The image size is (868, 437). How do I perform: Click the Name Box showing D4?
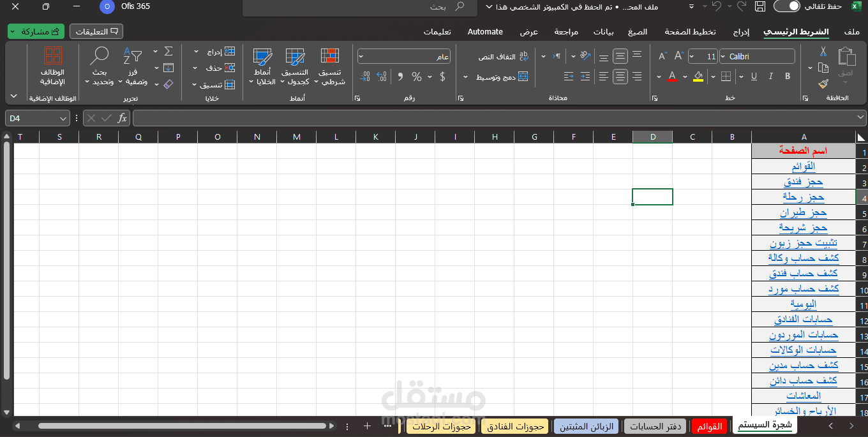(38, 118)
